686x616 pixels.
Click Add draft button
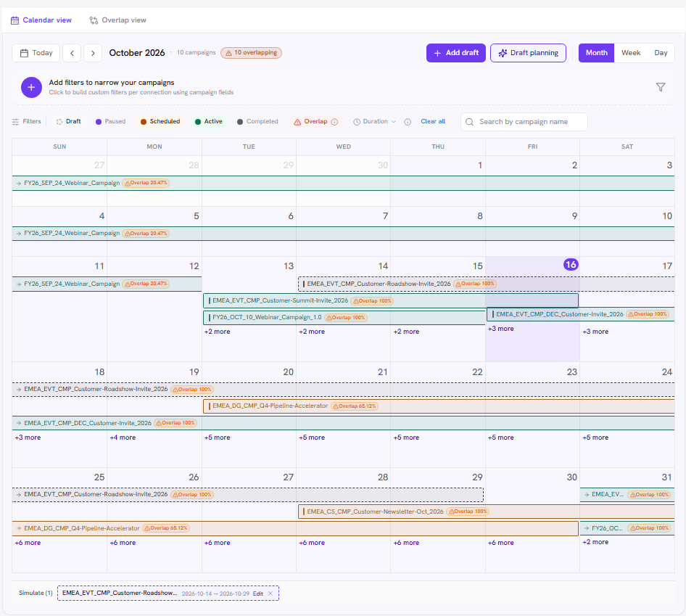tap(456, 53)
